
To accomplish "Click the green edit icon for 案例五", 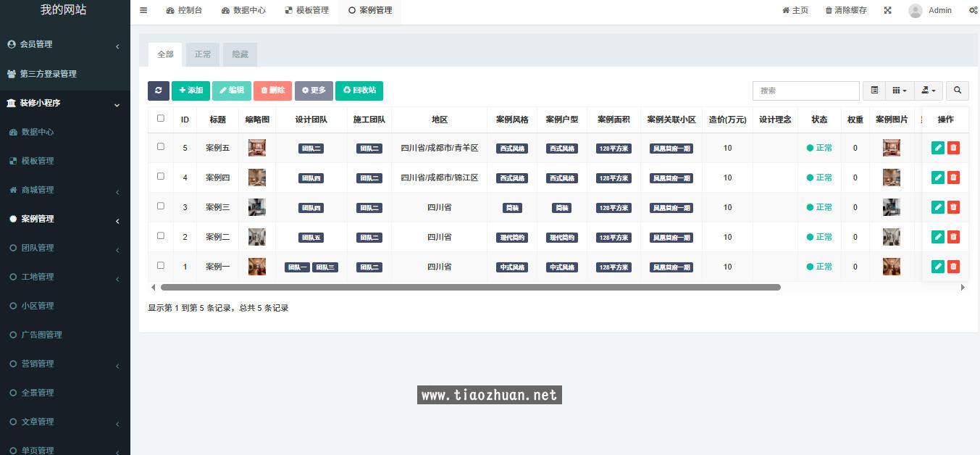I will pyautogui.click(x=938, y=148).
